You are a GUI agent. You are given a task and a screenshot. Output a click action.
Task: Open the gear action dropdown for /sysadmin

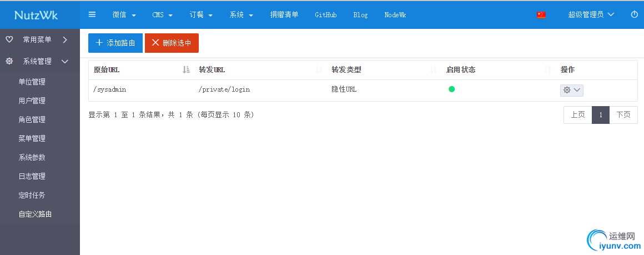point(572,90)
